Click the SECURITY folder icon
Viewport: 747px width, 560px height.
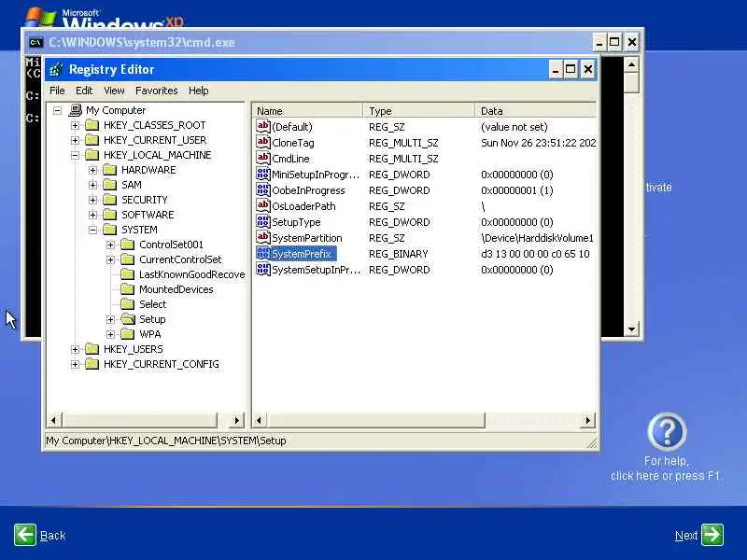click(x=109, y=200)
